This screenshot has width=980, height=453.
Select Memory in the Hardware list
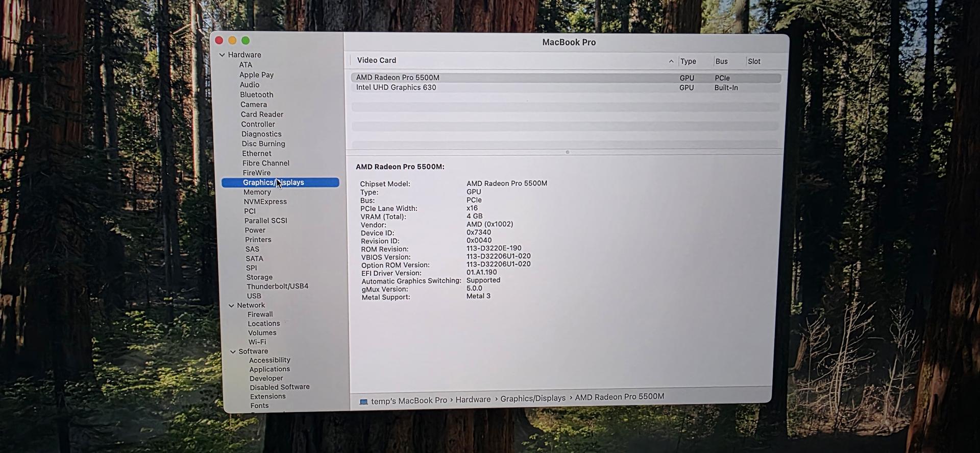coord(257,192)
